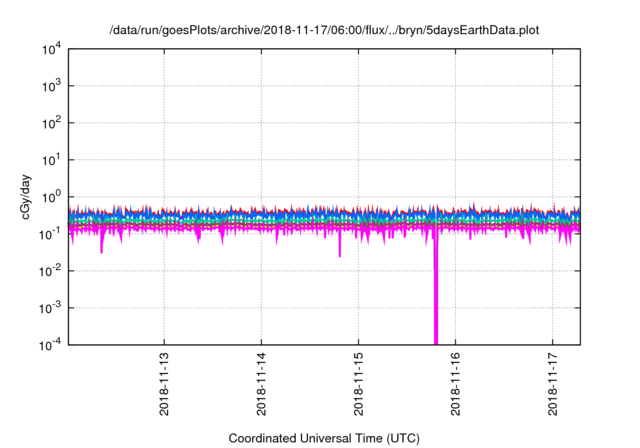The width and height of the screenshot is (640, 448).
Task: Click the 10^-3 y-axis tick label
Action: [50, 308]
